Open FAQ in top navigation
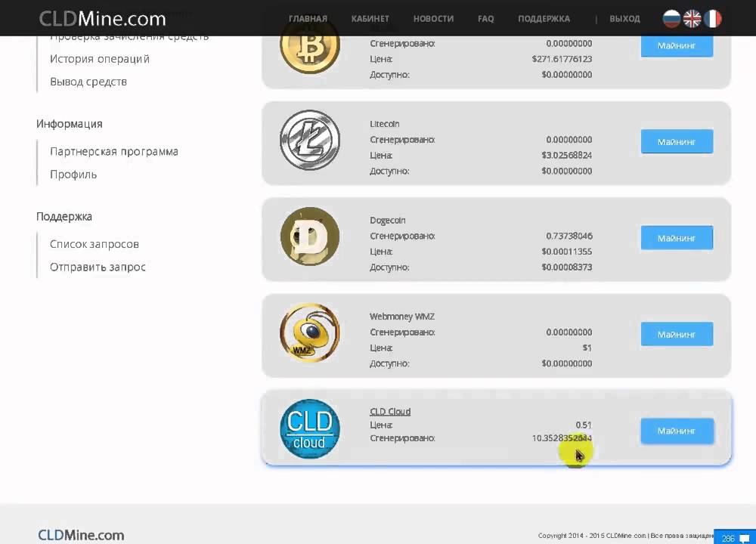This screenshot has height=544, width=756. click(x=485, y=19)
